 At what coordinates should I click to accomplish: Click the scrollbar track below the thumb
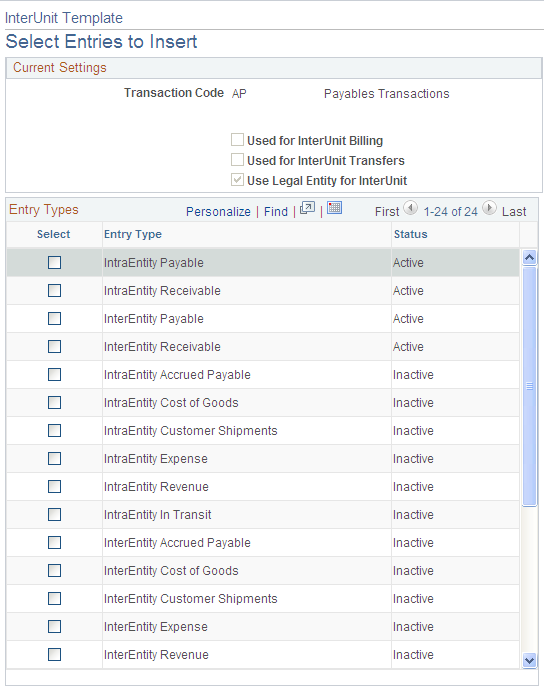click(530, 579)
